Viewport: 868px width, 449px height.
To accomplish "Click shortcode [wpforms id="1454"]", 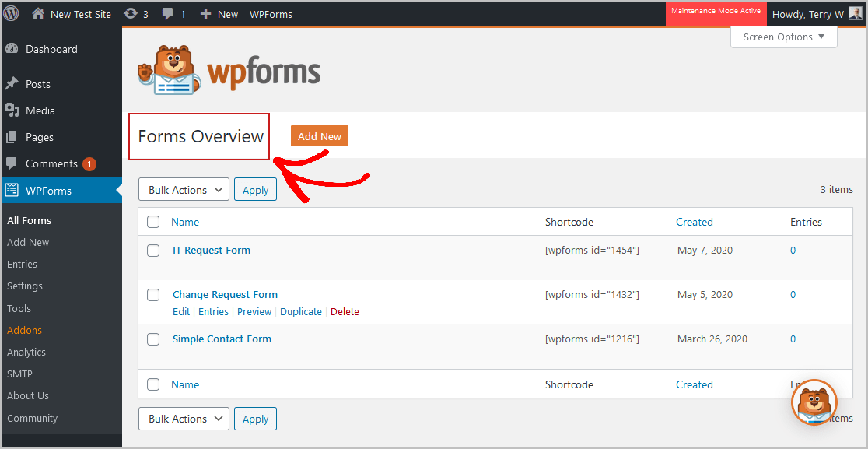I will tap(593, 251).
